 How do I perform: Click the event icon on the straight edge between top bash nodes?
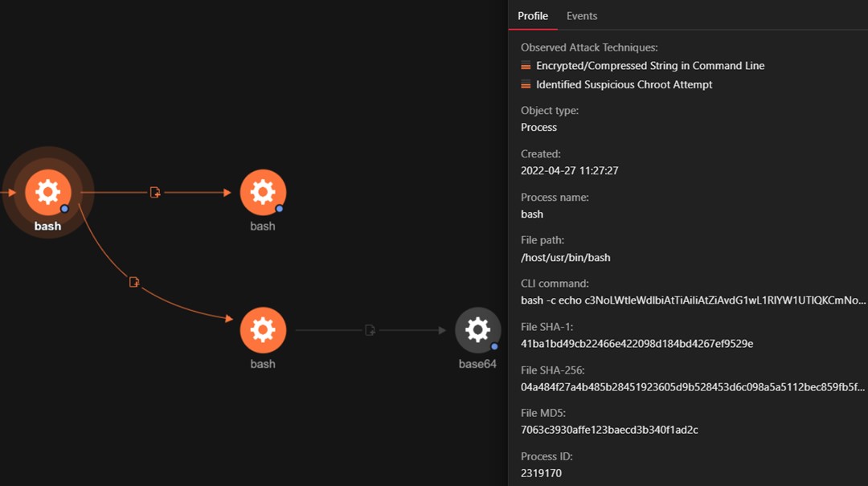pos(155,193)
